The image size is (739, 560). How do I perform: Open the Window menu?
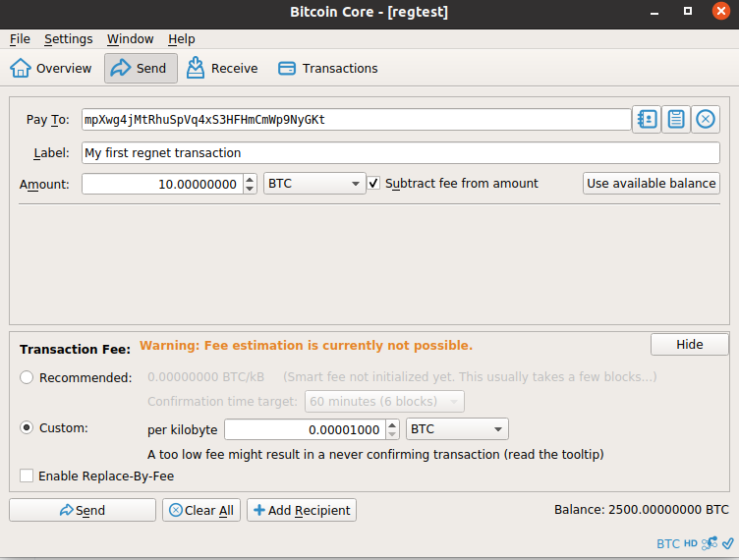[x=130, y=39]
